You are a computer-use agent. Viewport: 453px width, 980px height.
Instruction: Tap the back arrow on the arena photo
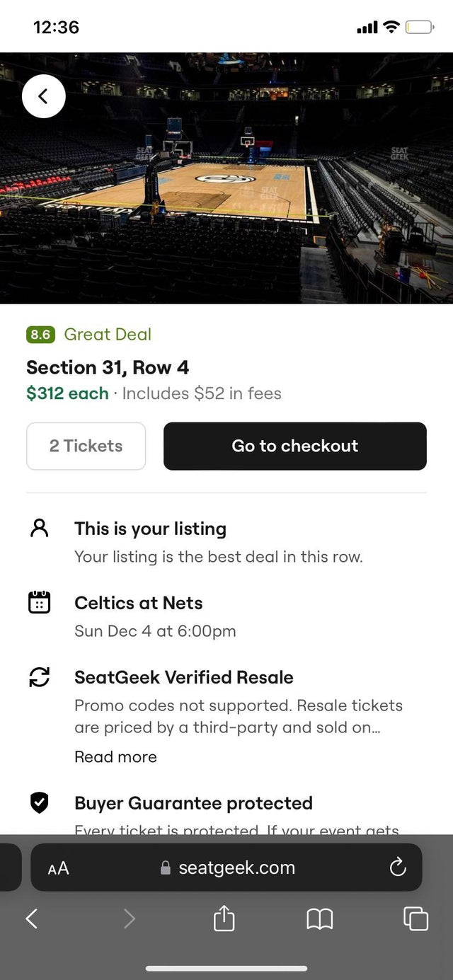pos(43,96)
